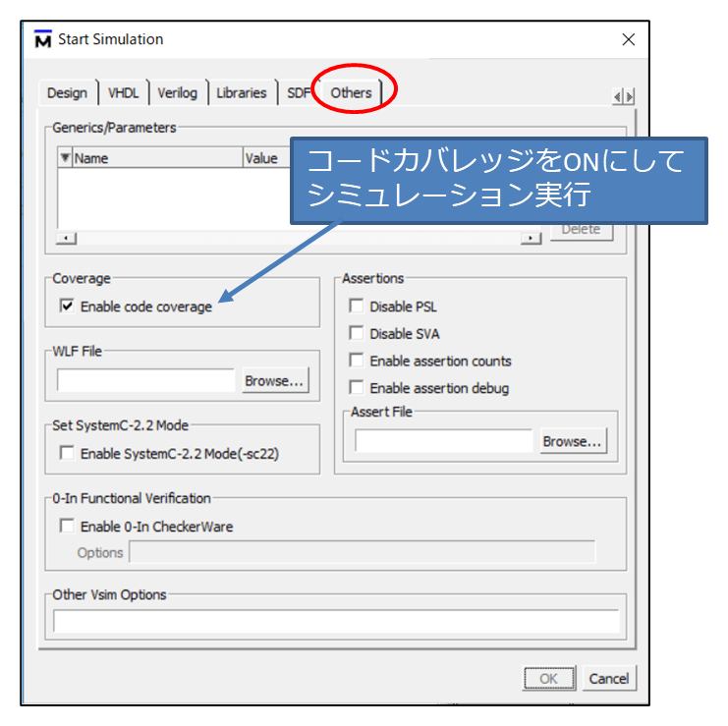Enable SystemC-2.2 Mode checkbox
This screenshot has height=726, width=728.
[x=67, y=453]
